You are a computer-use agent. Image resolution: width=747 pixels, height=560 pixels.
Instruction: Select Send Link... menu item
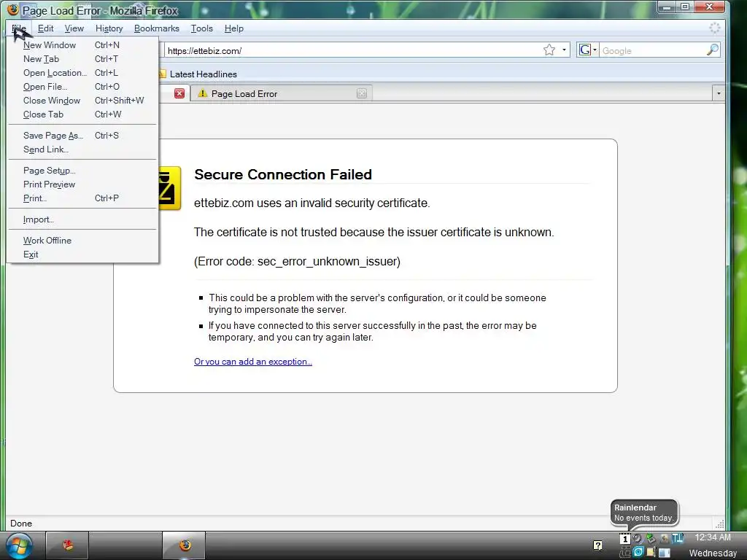pos(83,149)
